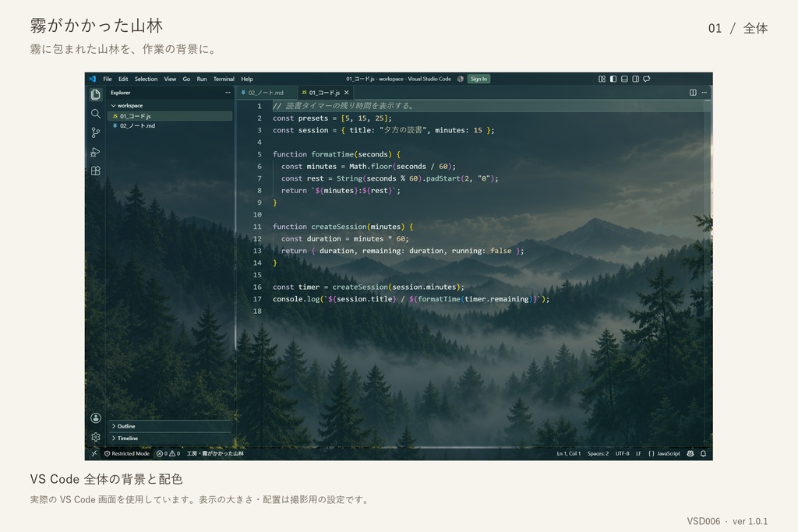Open the Search view icon

(x=95, y=114)
